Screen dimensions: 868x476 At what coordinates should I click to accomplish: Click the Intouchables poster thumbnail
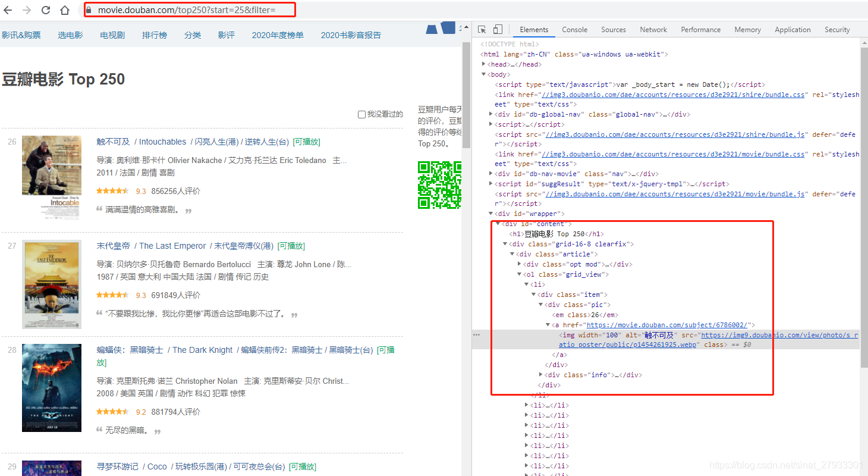pos(52,178)
